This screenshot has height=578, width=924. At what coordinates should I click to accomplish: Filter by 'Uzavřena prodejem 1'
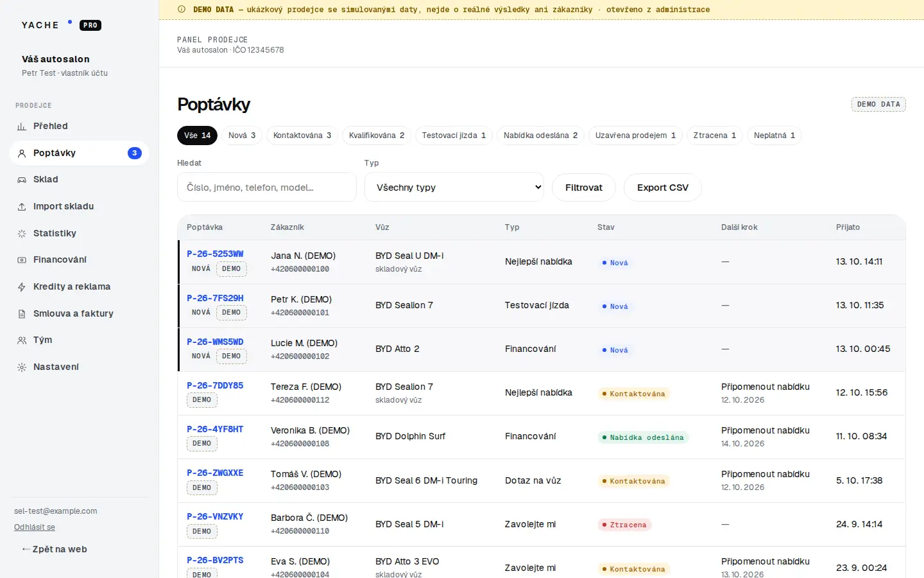635,136
